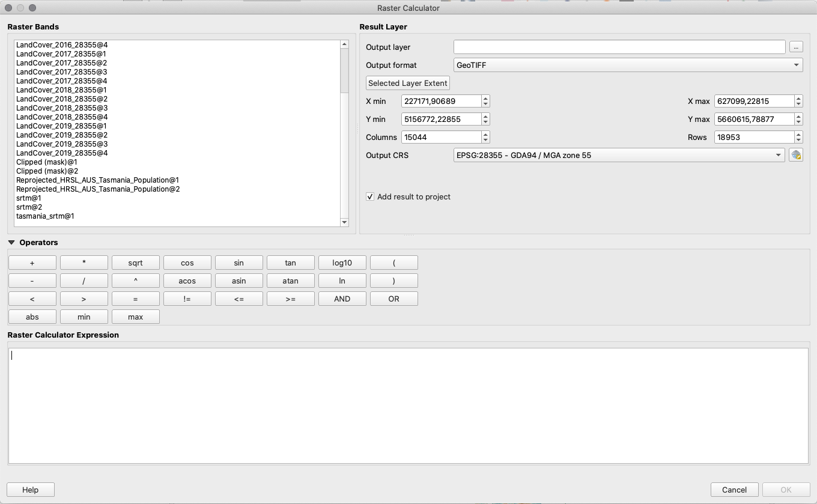Screen dimensions: 817x504
Task: Open the CRS selector icon
Action: 796,155
